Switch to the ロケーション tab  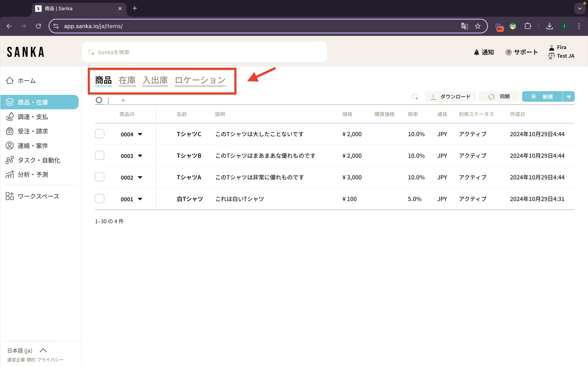pyautogui.click(x=200, y=80)
